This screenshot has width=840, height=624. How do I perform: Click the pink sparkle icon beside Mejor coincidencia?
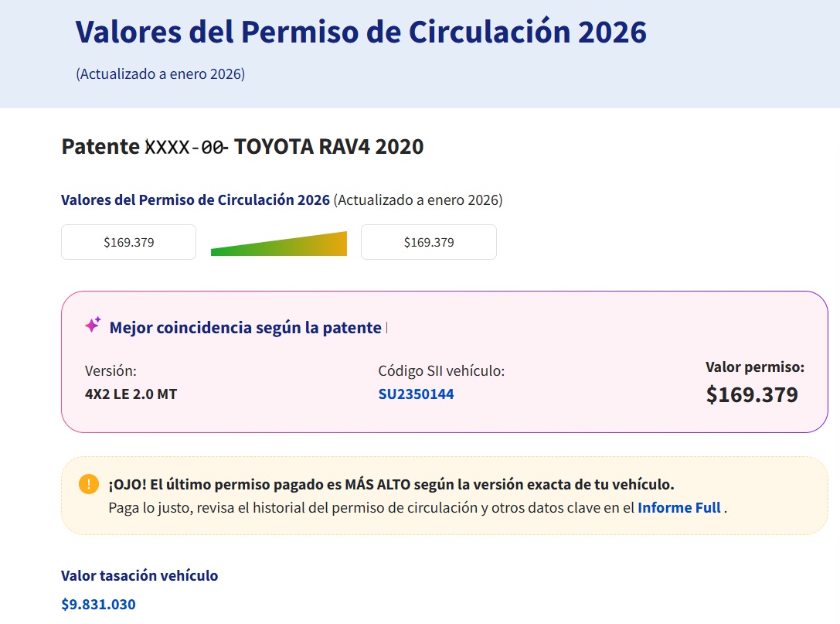click(x=92, y=325)
